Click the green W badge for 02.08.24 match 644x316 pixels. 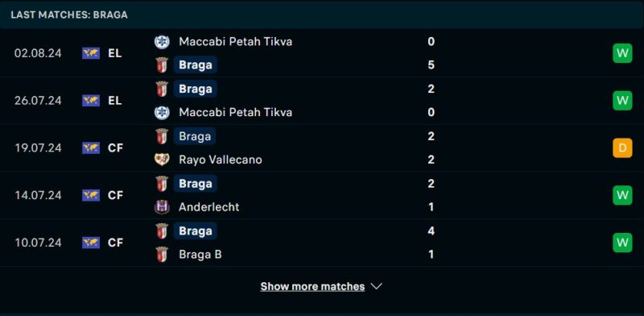(x=622, y=53)
